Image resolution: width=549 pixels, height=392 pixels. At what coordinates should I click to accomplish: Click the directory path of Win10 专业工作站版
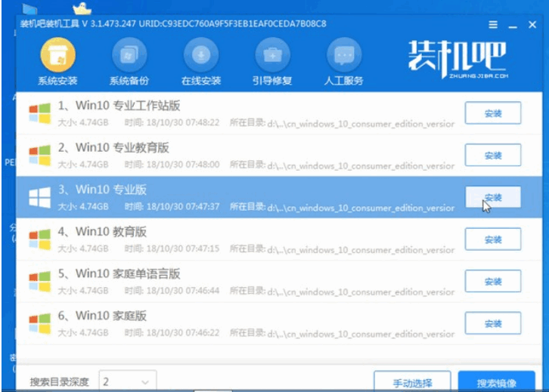click(x=361, y=124)
